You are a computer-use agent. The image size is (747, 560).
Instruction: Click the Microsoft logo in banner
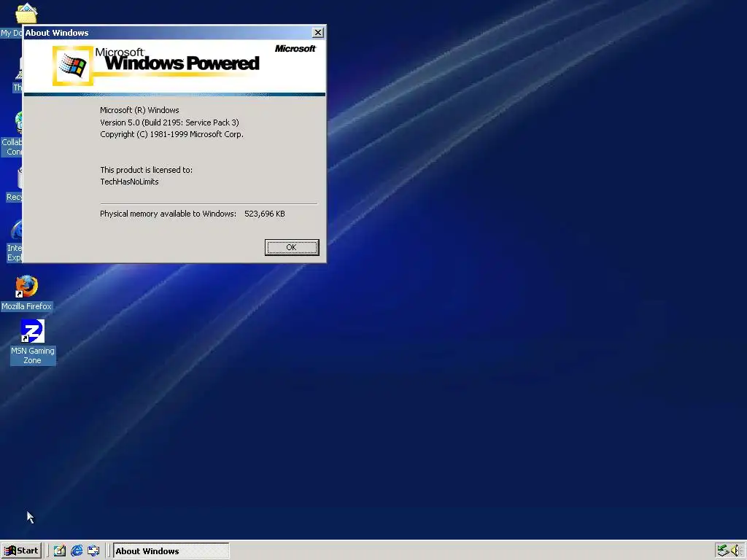point(295,49)
